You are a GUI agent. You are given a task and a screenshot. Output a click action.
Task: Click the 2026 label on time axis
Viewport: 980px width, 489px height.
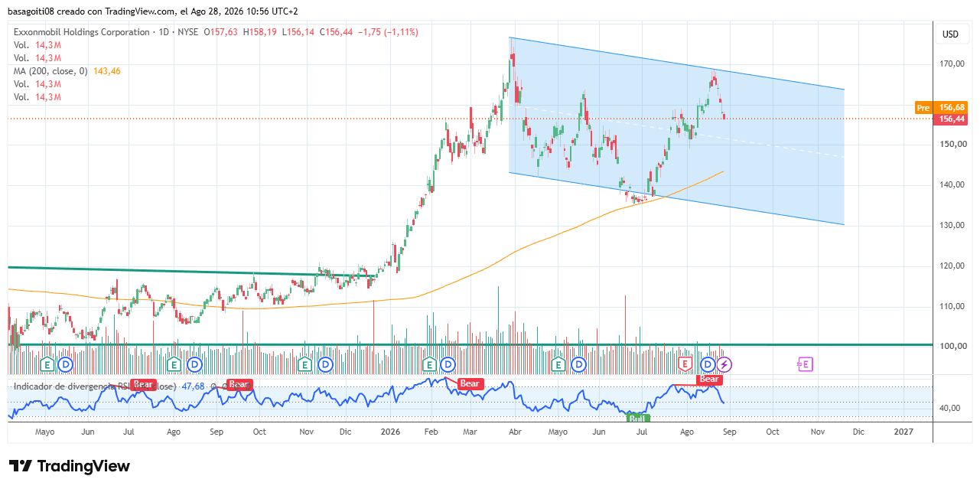coord(392,432)
